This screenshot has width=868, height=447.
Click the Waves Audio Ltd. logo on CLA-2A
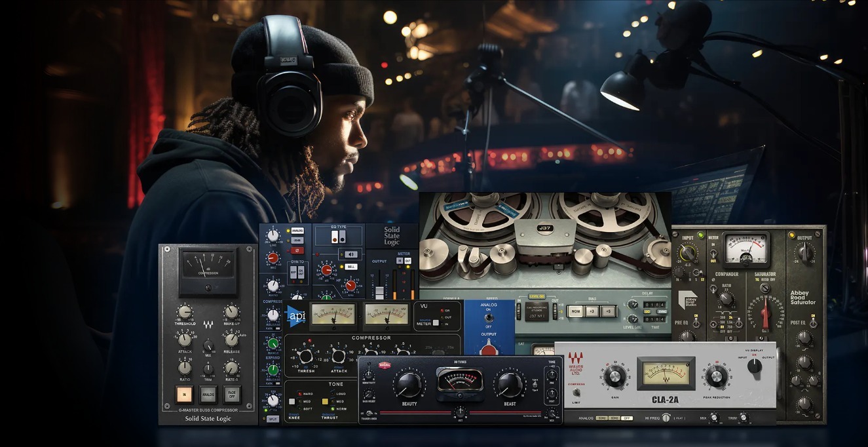pyautogui.click(x=575, y=364)
